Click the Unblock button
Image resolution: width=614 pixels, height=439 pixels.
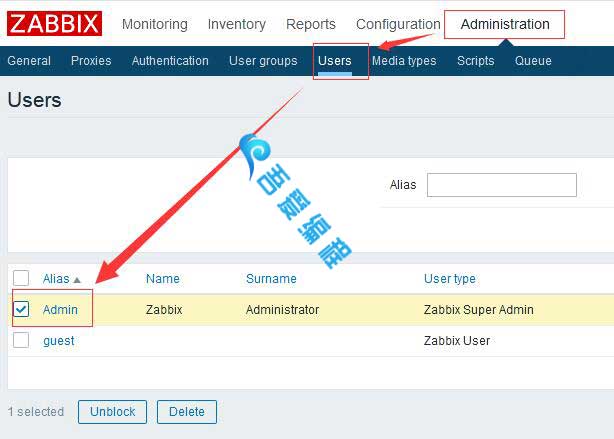(112, 412)
